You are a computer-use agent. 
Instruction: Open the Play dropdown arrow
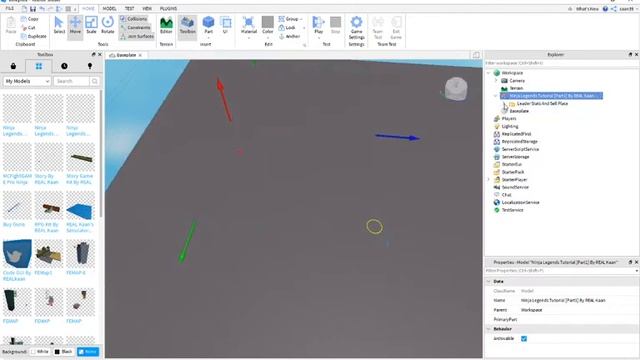(318, 38)
